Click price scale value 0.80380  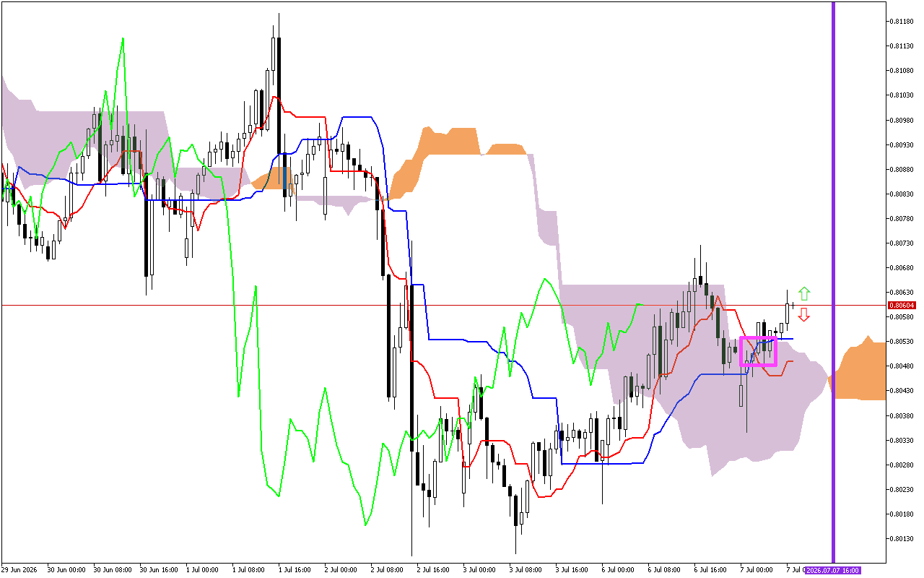pyautogui.click(x=902, y=415)
